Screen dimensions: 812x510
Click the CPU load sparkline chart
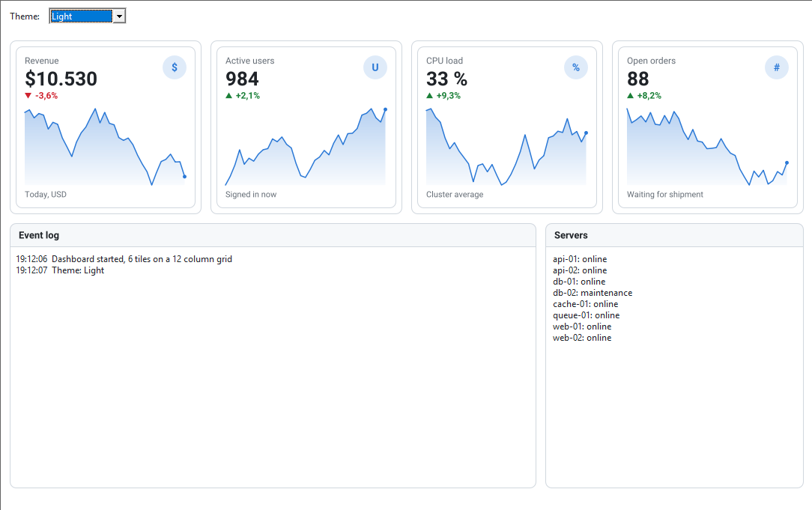pyautogui.click(x=507, y=147)
